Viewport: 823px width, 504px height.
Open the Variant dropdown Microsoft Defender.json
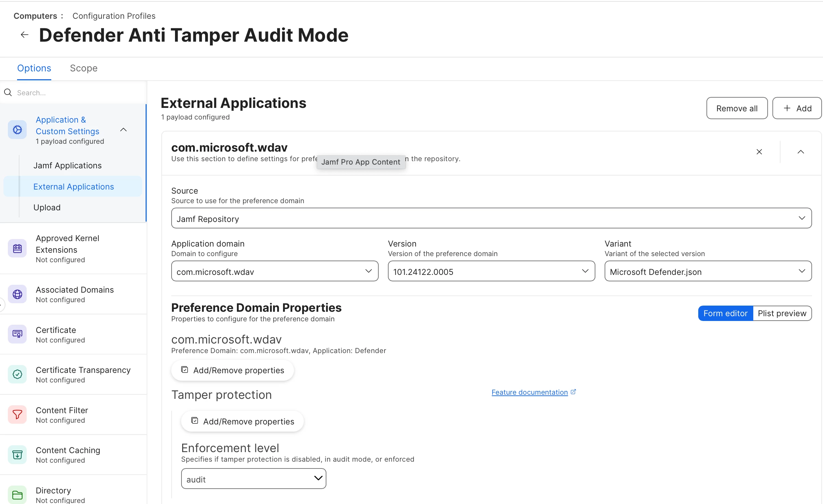tap(708, 271)
